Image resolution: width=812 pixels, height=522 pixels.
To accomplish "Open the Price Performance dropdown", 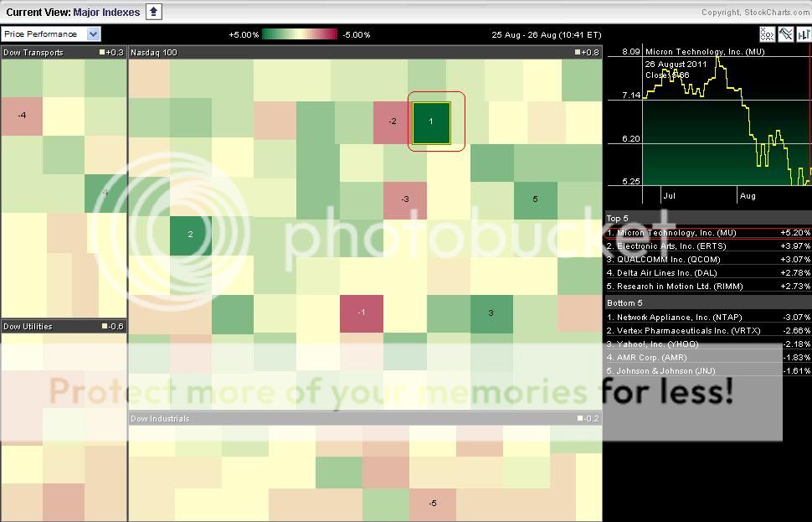I will click(x=51, y=34).
